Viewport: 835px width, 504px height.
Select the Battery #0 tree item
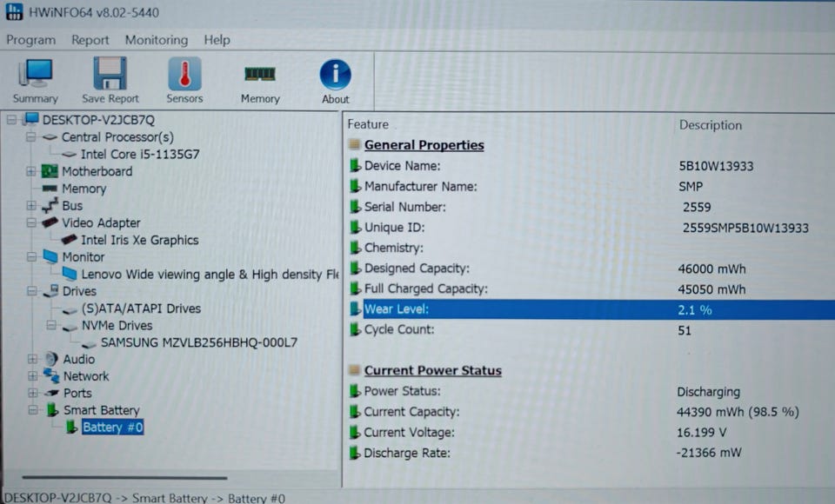pyautogui.click(x=112, y=427)
